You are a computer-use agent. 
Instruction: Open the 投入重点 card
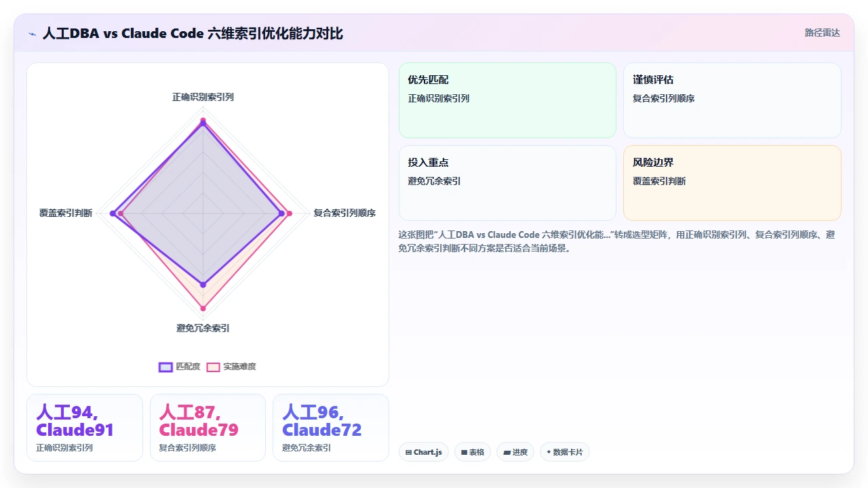(507, 183)
